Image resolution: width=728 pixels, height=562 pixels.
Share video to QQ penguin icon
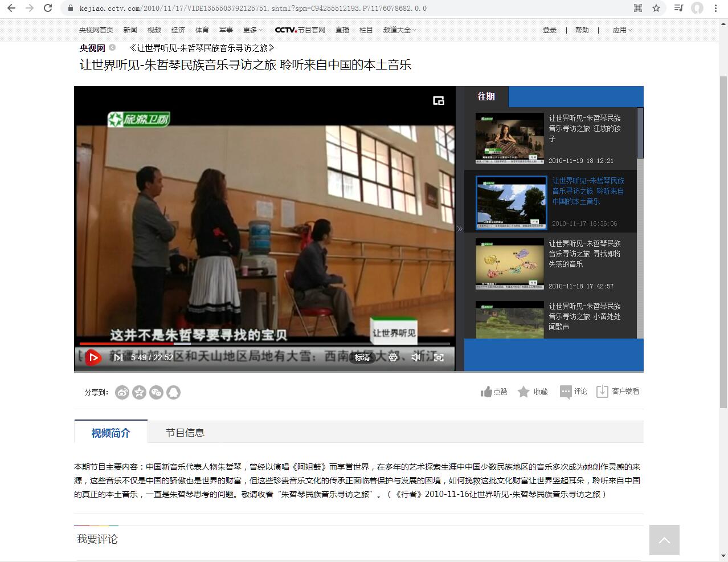pos(173,392)
